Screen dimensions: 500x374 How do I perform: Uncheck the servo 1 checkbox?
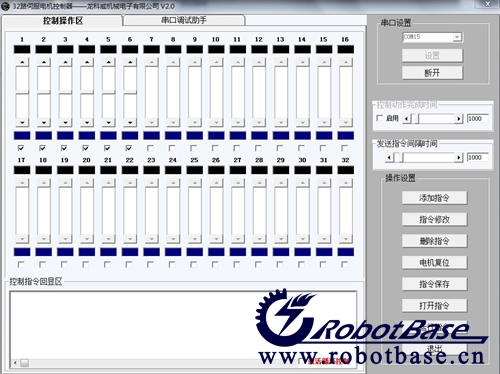click(x=21, y=148)
